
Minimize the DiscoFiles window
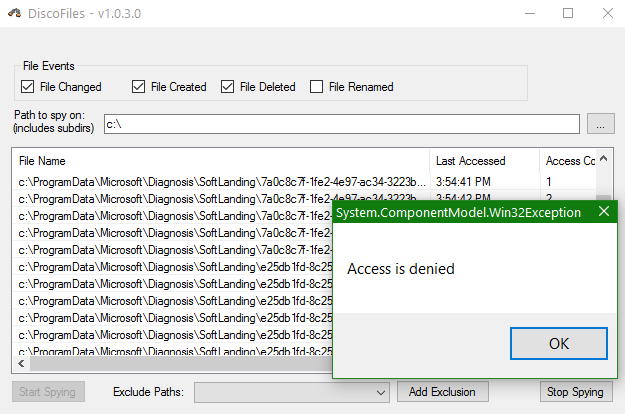[x=530, y=13]
